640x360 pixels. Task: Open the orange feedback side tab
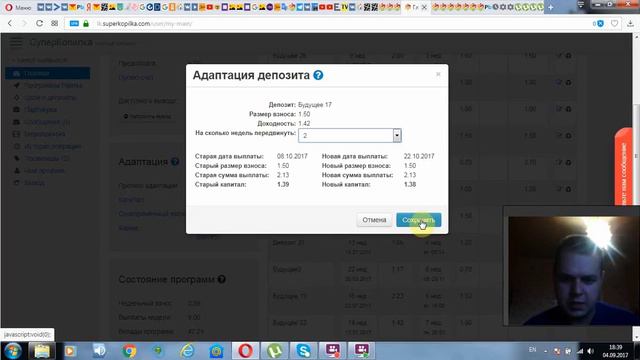(x=623, y=167)
